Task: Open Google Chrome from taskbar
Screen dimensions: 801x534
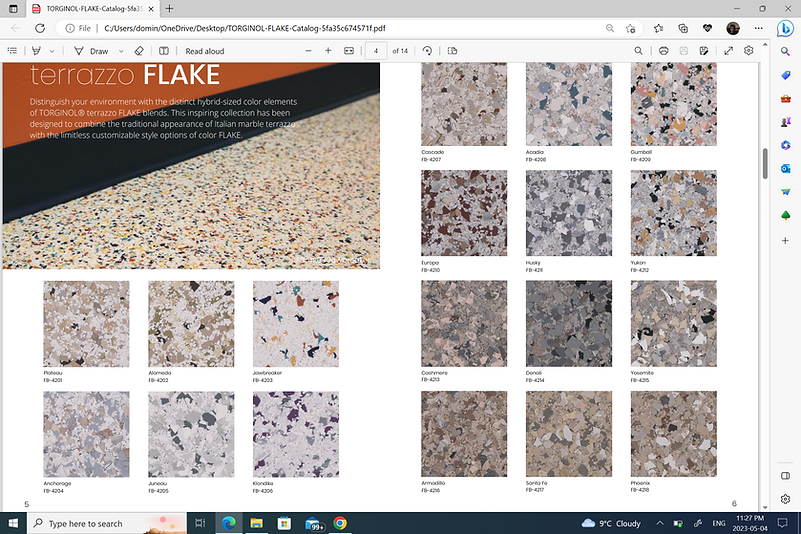Action: (340, 523)
